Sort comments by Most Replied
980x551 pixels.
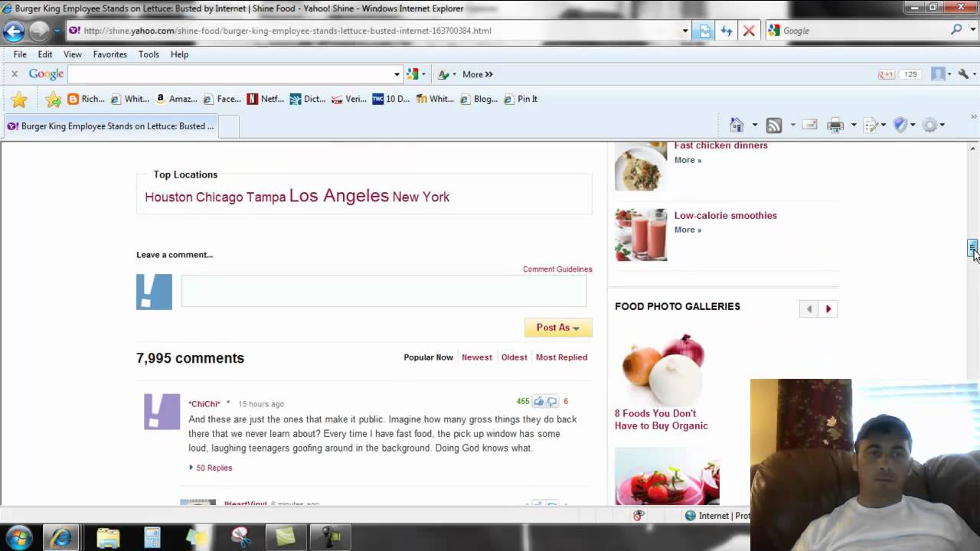coord(561,357)
